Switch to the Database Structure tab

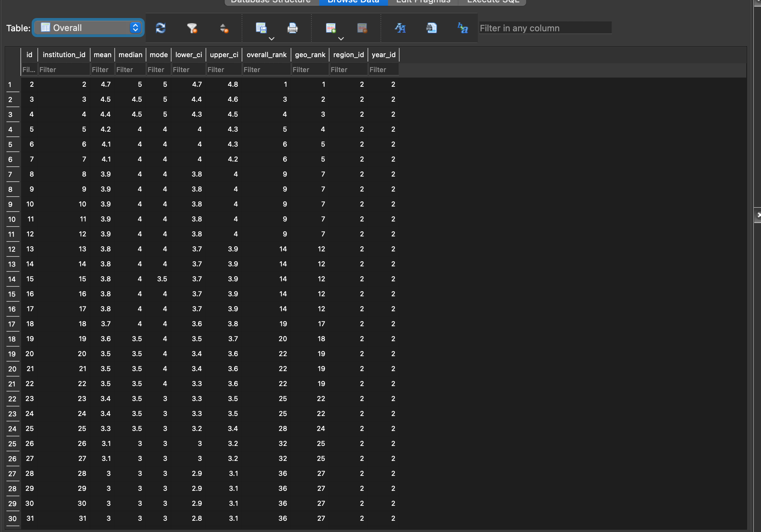271,2
